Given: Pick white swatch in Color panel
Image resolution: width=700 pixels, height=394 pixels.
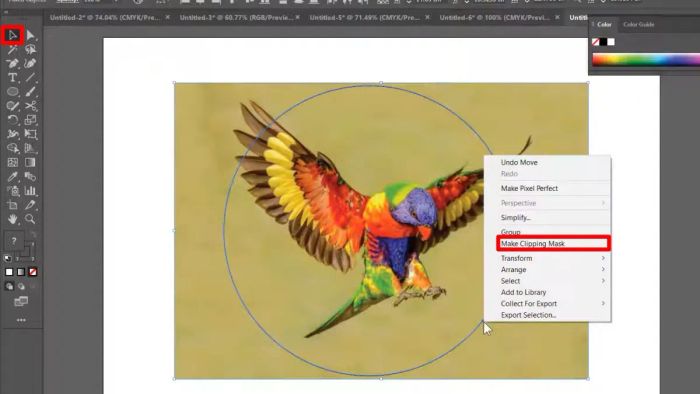Looking at the screenshot, I should pyautogui.click(x=611, y=42).
